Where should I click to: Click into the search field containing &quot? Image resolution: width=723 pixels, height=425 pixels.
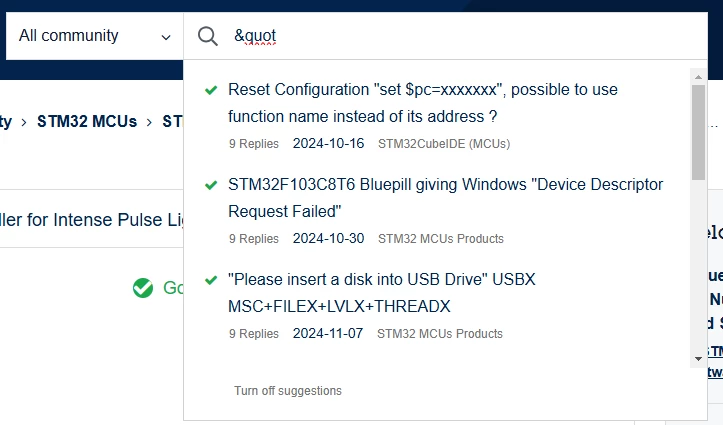(468, 36)
